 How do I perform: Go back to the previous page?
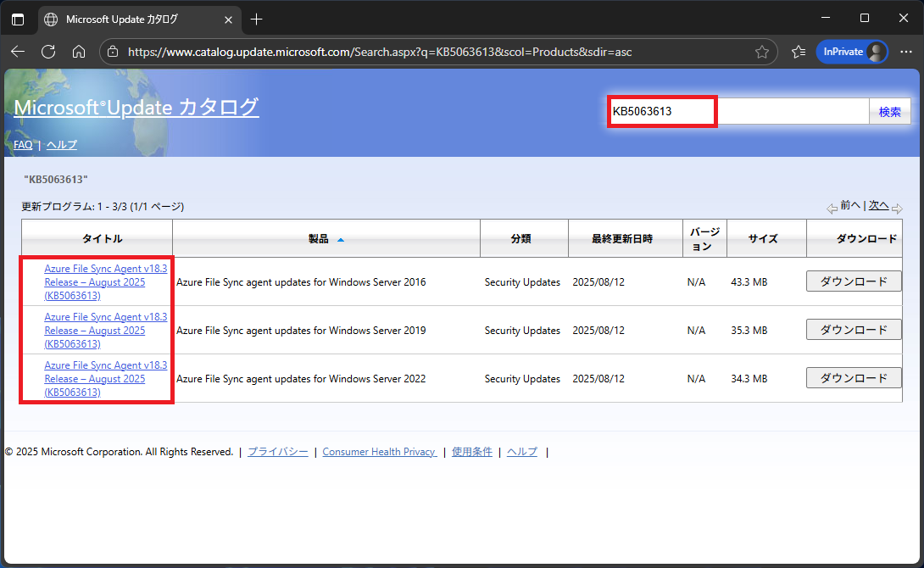point(18,52)
